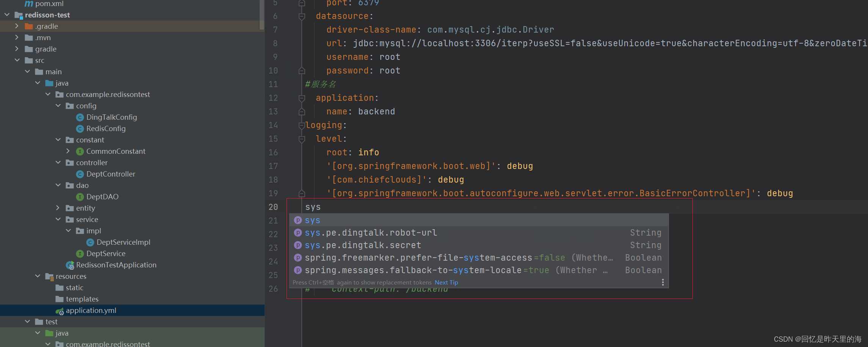Open DeptServiceImpl class in the tree
This screenshot has height=347, width=868.
tap(123, 242)
